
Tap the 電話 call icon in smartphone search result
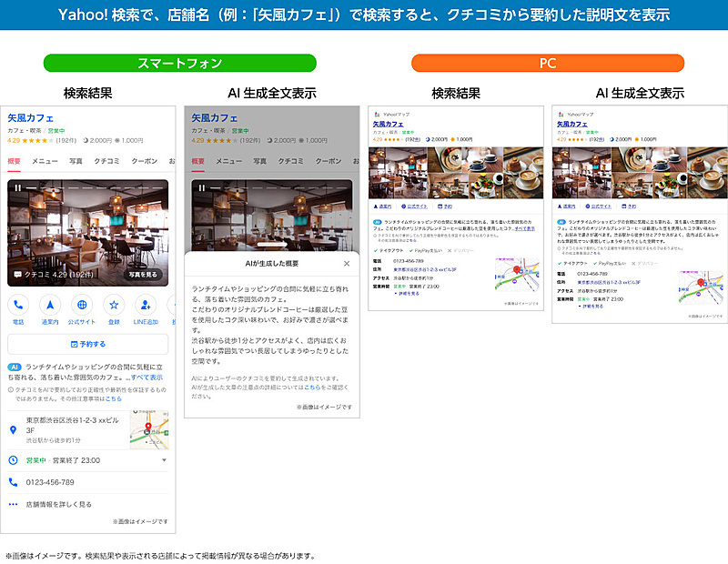[18, 305]
